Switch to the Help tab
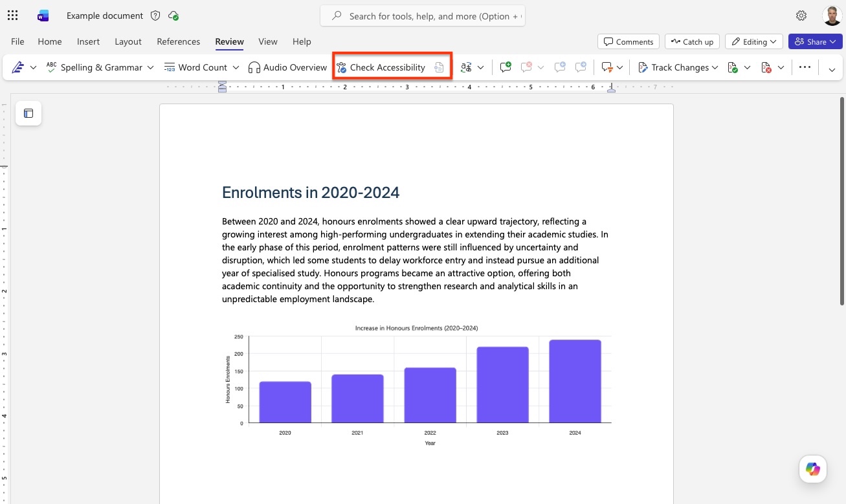The image size is (846, 504). 302,41
